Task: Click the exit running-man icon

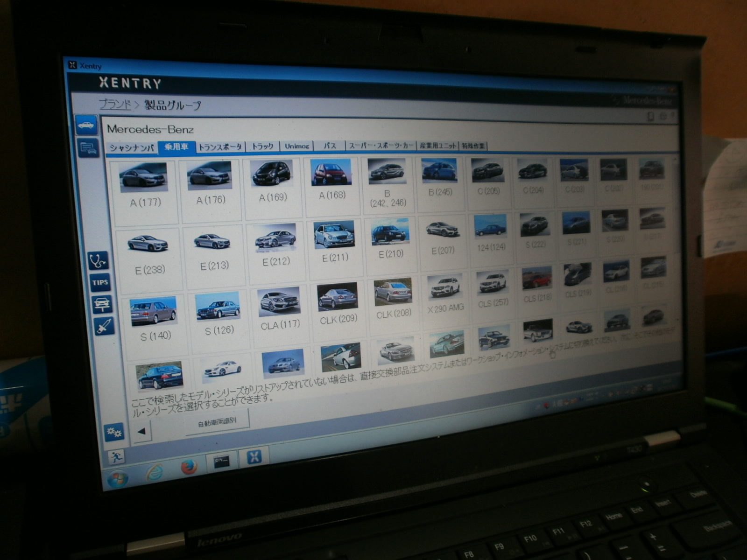Action: click(x=115, y=457)
